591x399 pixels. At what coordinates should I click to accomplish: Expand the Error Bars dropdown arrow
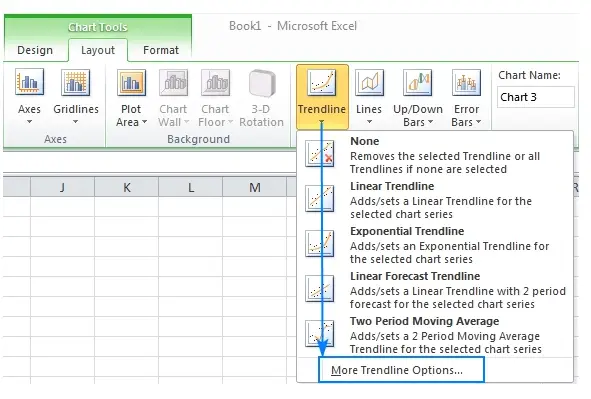point(478,122)
